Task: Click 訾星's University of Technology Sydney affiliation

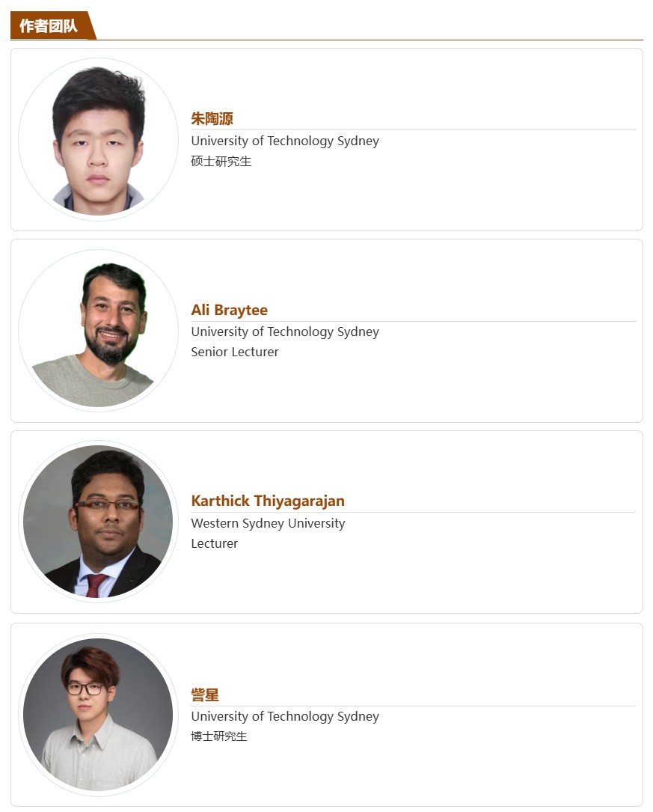Action: click(284, 716)
